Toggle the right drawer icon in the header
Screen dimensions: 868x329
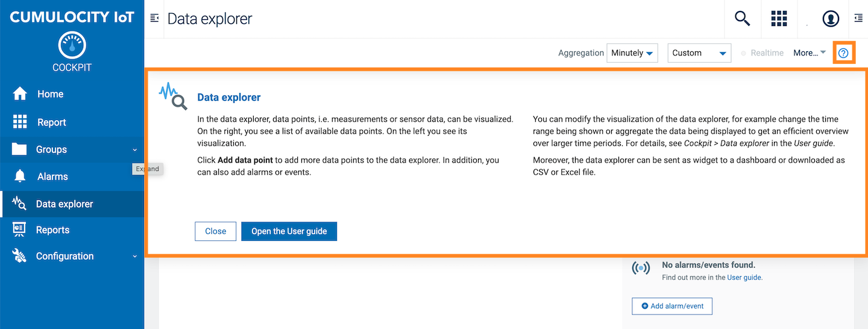[858, 19]
